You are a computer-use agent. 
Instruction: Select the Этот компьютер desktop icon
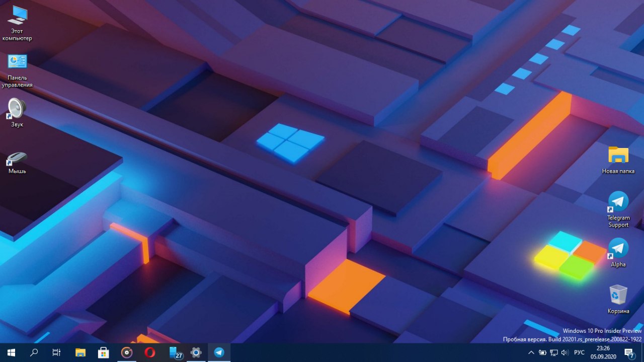(x=17, y=23)
